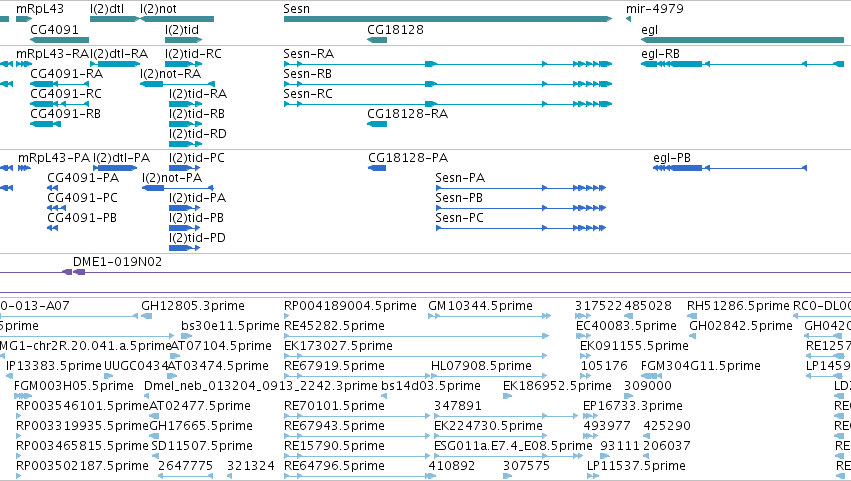Open EST LP11537.5prime
Screen dimensions: 851x481
636,466
